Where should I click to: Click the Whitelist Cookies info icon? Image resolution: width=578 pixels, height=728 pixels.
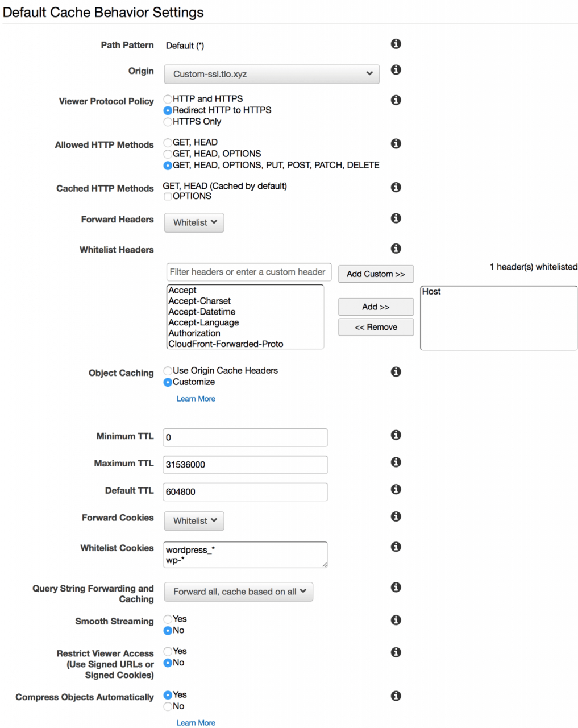click(x=396, y=547)
